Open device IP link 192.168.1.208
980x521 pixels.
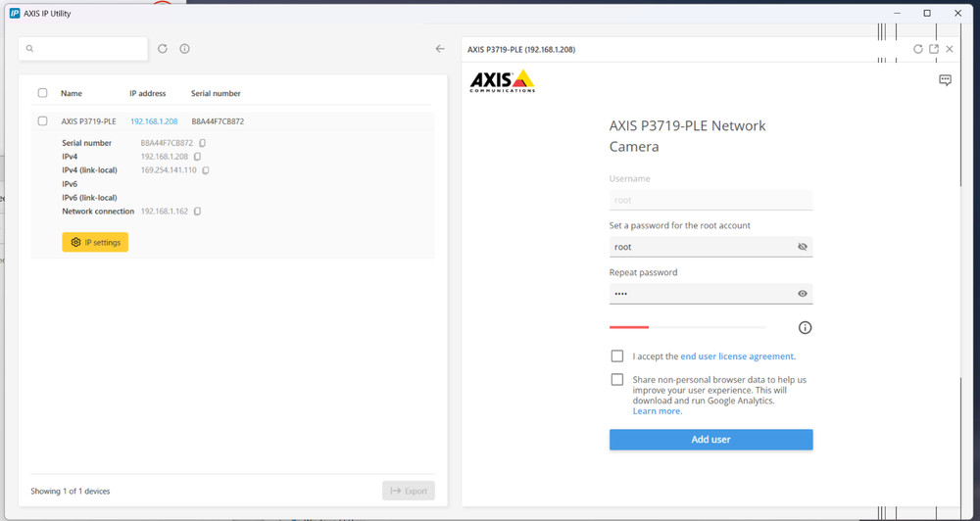click(x=154, y=121)
